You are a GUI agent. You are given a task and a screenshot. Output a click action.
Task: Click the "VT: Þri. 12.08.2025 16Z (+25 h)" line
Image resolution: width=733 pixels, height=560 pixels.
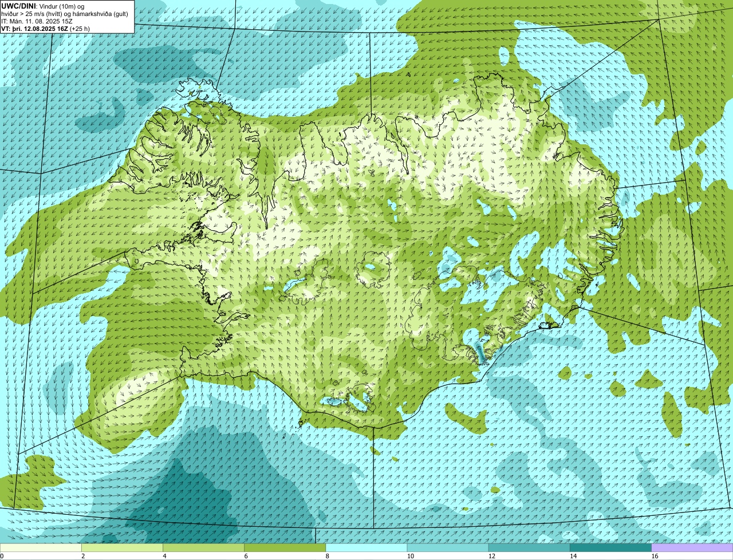46,28
